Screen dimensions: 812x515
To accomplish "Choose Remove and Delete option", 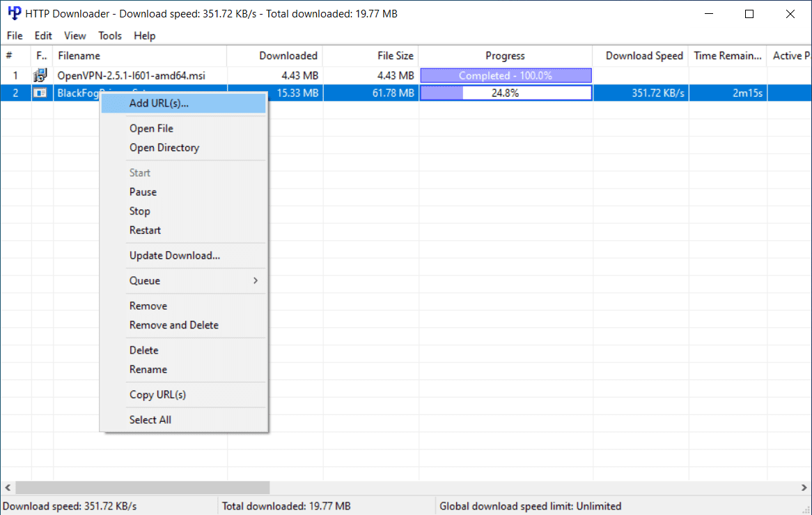I will [184, 325].
